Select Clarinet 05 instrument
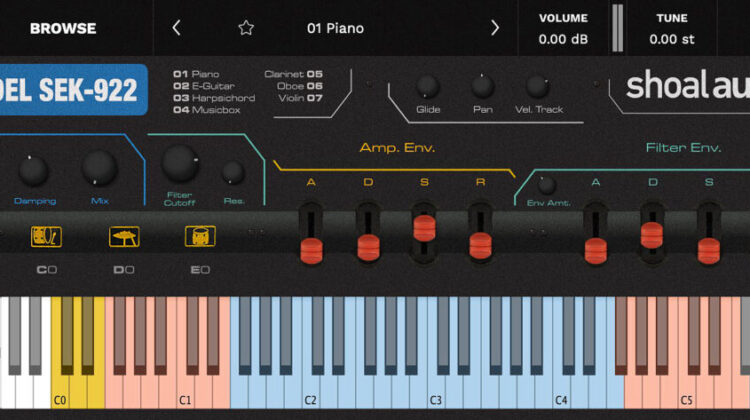This screenshot has width=750, height=420. point(294,74)
